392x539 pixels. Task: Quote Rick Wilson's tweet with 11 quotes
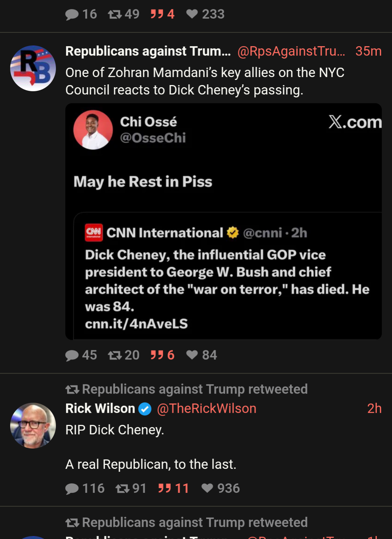(165, 488)
